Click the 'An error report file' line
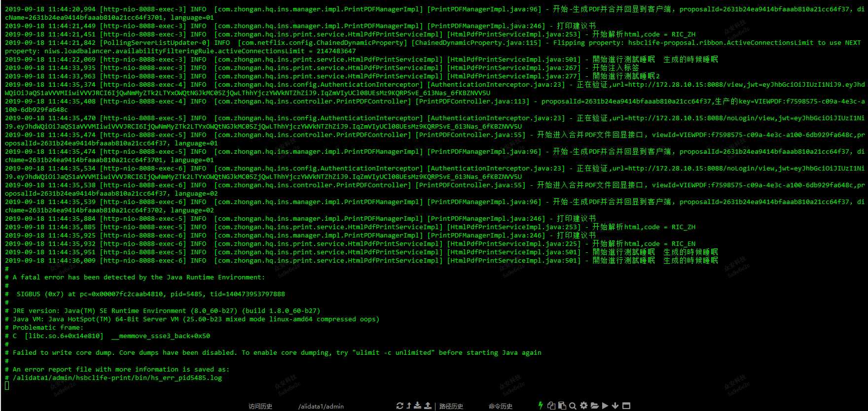The height and width of the screenshot is (411, 868). [x=117, y=370]
